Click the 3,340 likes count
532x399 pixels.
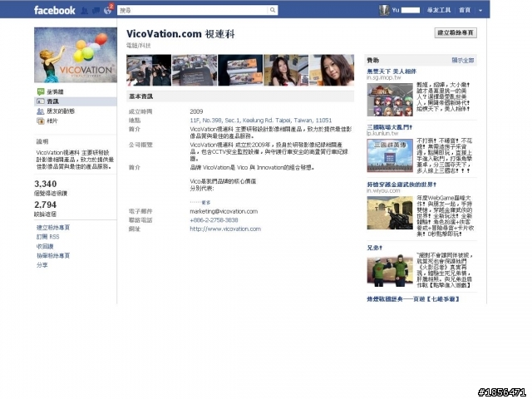click(46, 184)
